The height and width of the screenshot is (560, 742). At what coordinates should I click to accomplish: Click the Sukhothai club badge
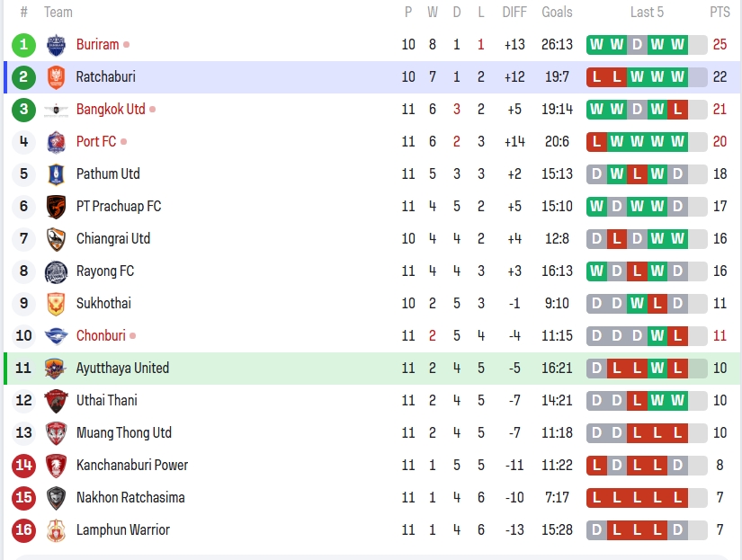(x=56, y=304)
